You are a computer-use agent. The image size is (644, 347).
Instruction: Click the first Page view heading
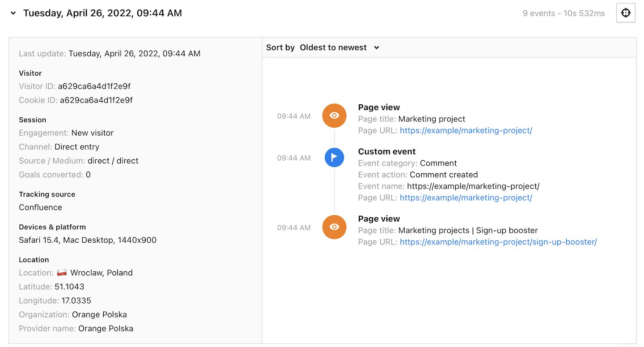379,107
